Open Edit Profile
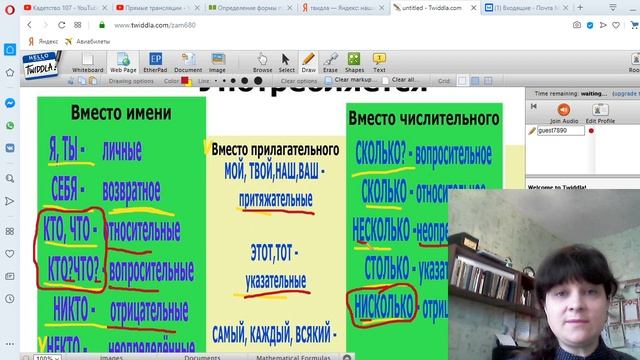 click(x=600, y=113)
